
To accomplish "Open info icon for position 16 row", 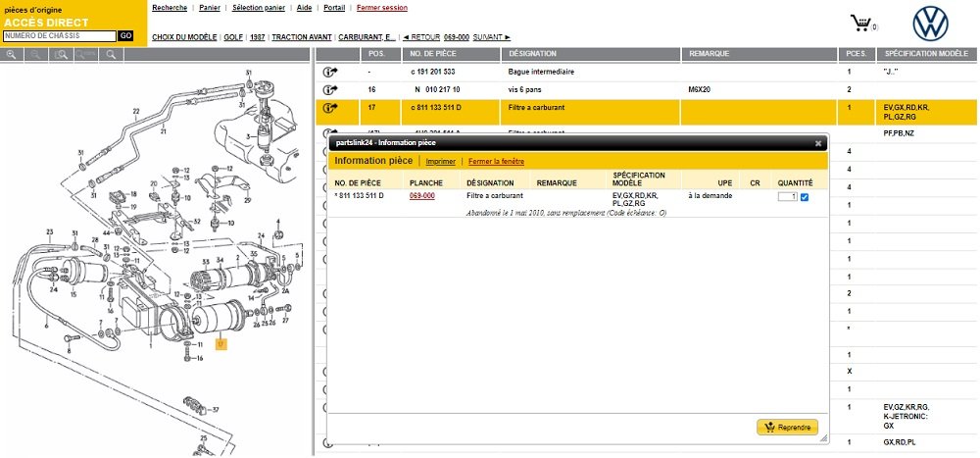I will tap(330, 90).
